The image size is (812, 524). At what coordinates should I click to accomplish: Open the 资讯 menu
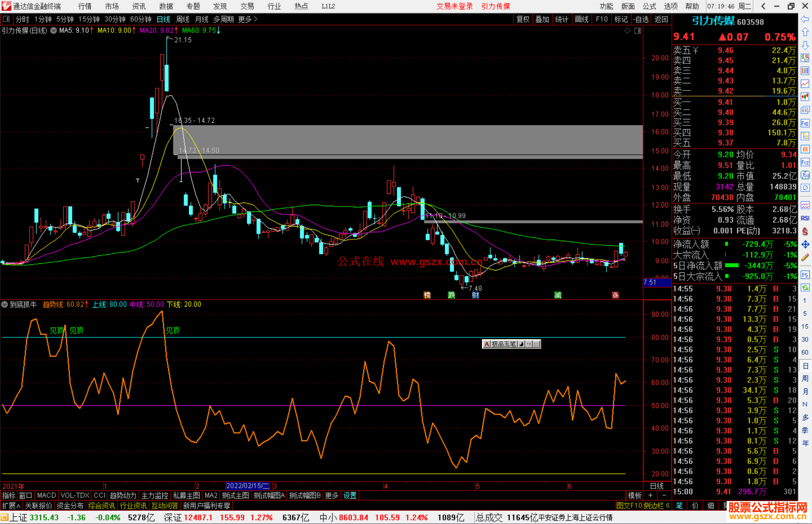pyautogui.click(x=139, y=6)
